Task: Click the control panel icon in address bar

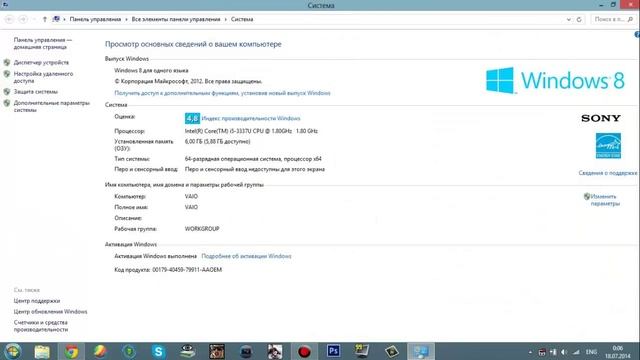Action: tap(56, 19)
